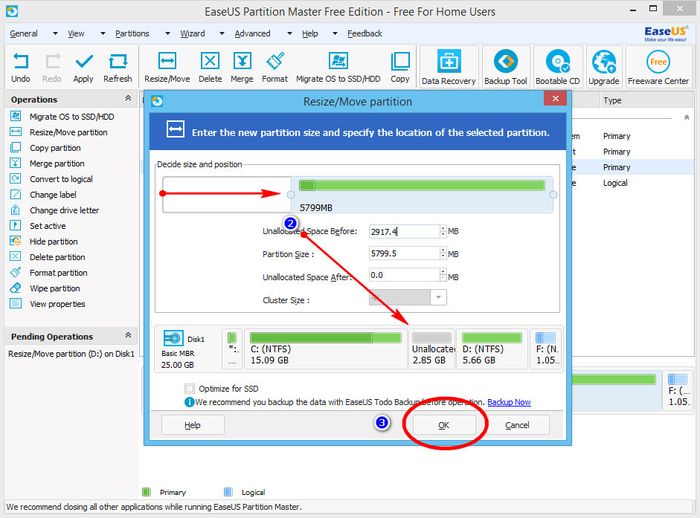Enable the Optimize for SSD checkbox
Viewport: 700px width, 518px height.
(190, 388)
